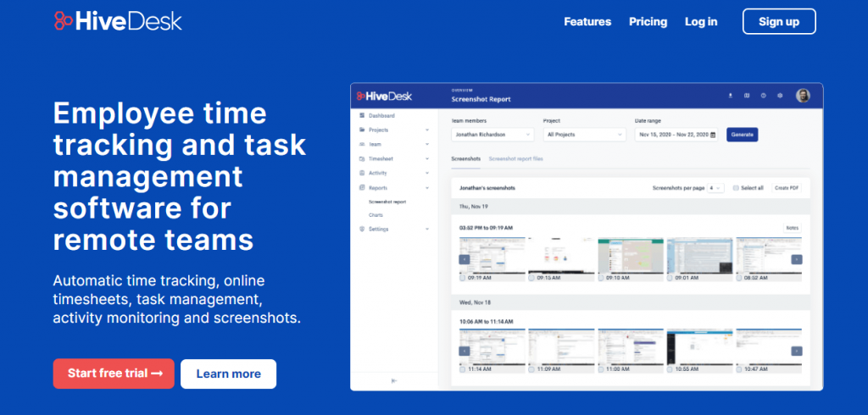Click the Settings shield icon in sidebar
868x415 pixels.
[x=362, y=229]
